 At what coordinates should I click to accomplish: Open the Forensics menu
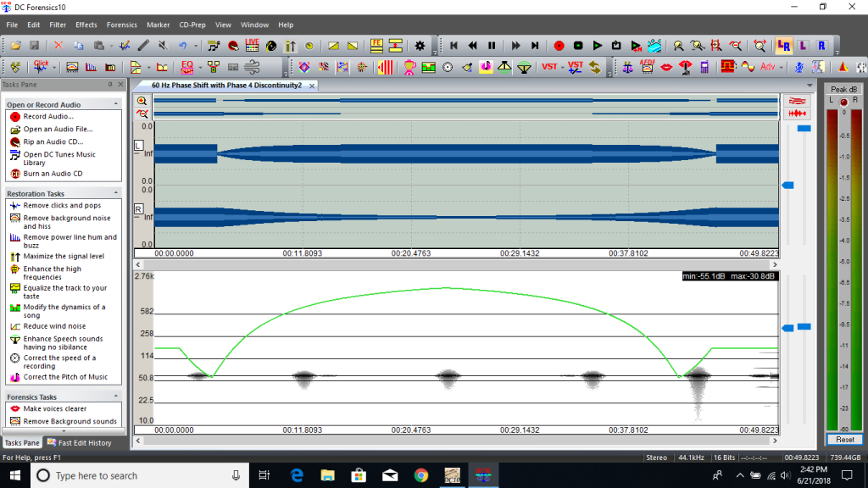click(122, 25)
